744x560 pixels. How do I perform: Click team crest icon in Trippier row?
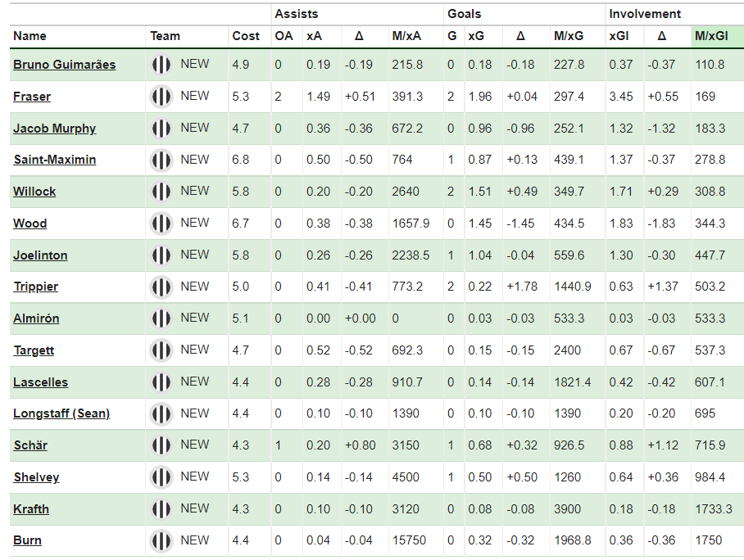tap(161, 287)
